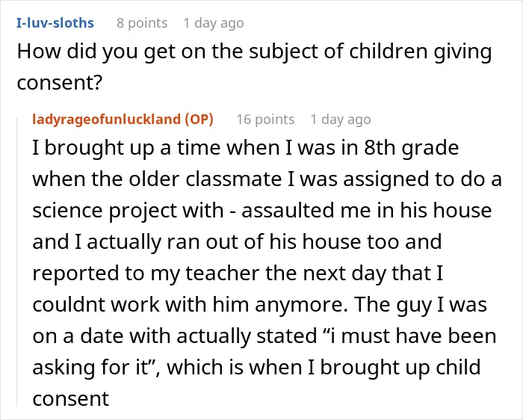Screen dimensions: 523x420
Task: Open the I-luv-sloths user profile
Action: coord(55,23)
